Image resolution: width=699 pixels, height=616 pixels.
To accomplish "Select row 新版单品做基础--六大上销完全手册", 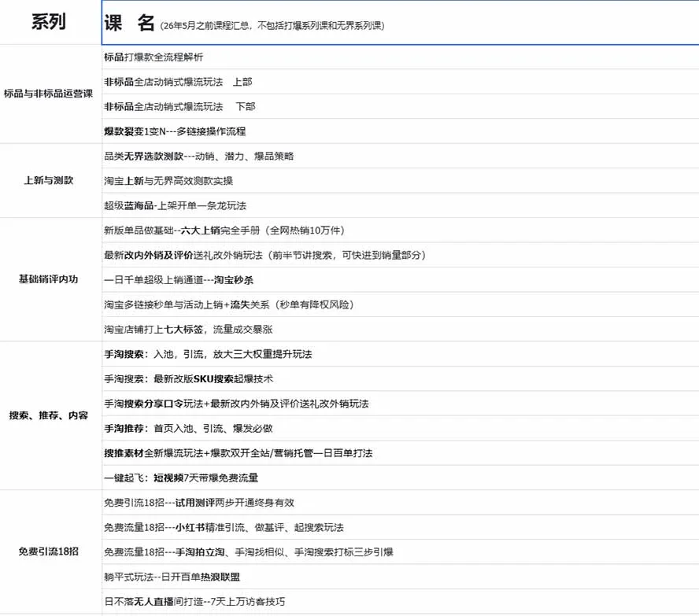I will point(401,231).
